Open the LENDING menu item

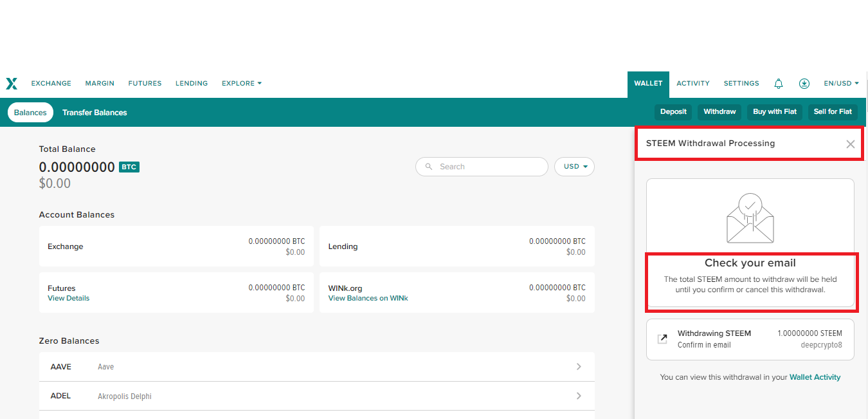click(x=192, y=83)
